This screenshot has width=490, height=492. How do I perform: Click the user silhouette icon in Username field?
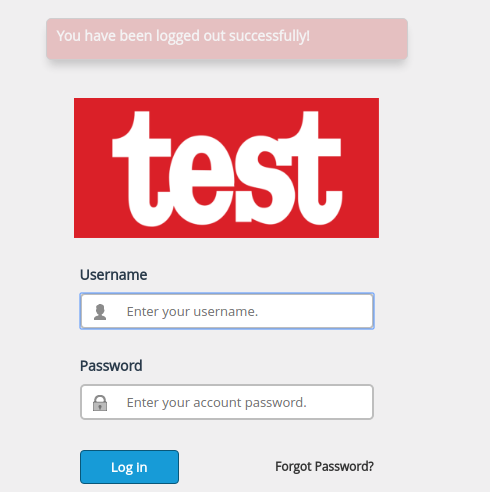pyautogui.click(x=100, y=312)
